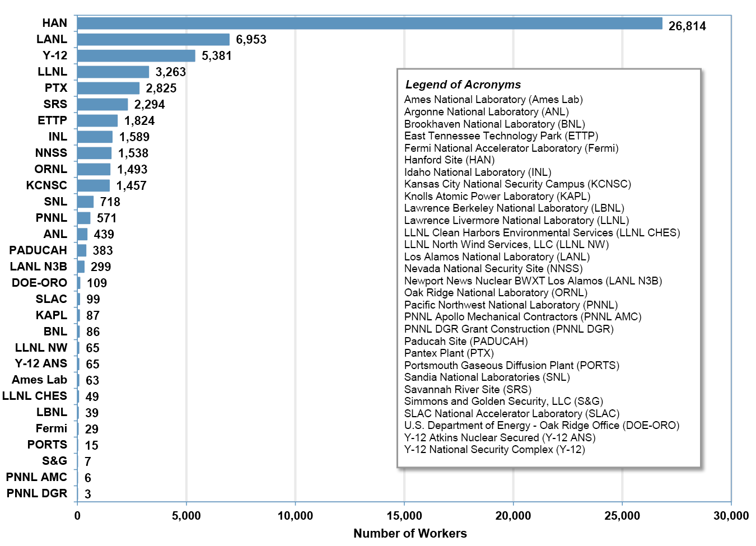
Task: Click the LLNL NW category label
Action: tap(41, 348)
